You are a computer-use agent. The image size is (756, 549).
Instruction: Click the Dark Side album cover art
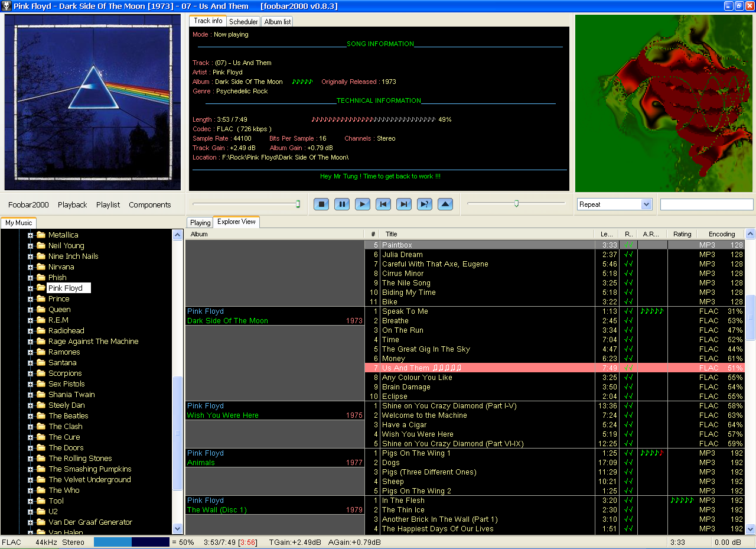point(93,102)
